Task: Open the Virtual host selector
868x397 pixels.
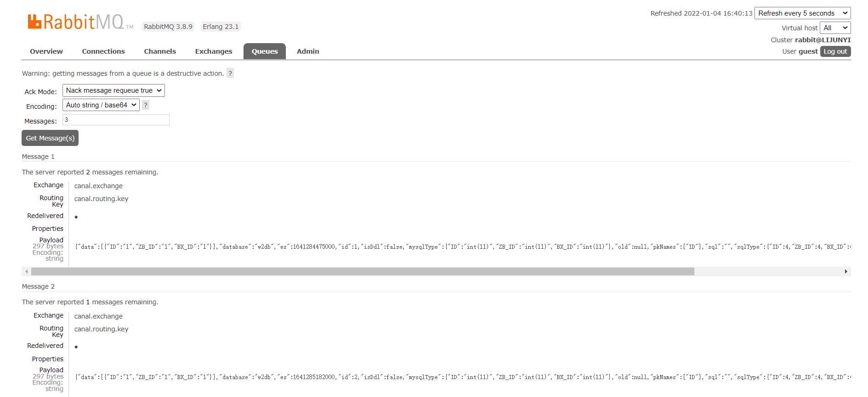Action: coord(835,28)
